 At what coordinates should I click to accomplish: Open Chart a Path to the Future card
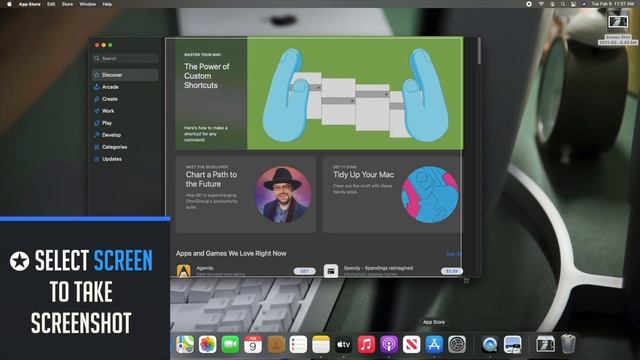coord(246,195)
